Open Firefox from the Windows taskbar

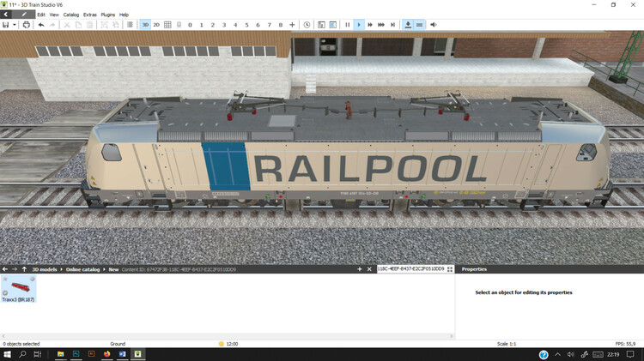[x=106, y=354]
